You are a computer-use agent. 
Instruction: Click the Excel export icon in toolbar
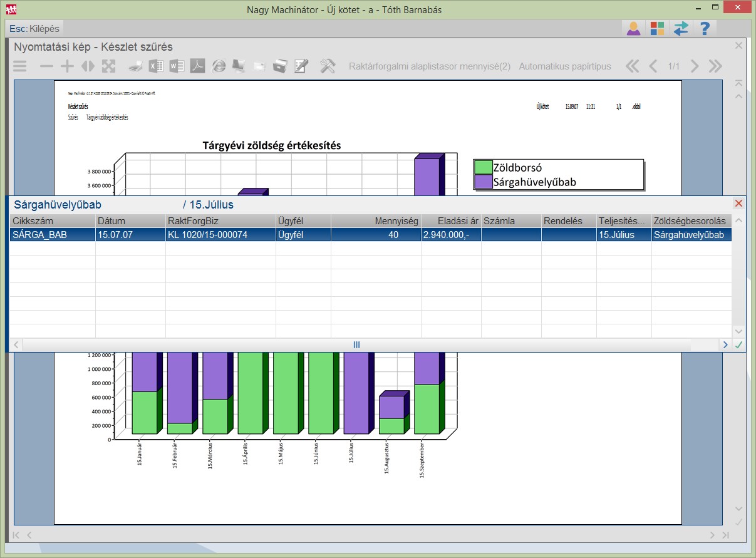[x=157, y=66]
